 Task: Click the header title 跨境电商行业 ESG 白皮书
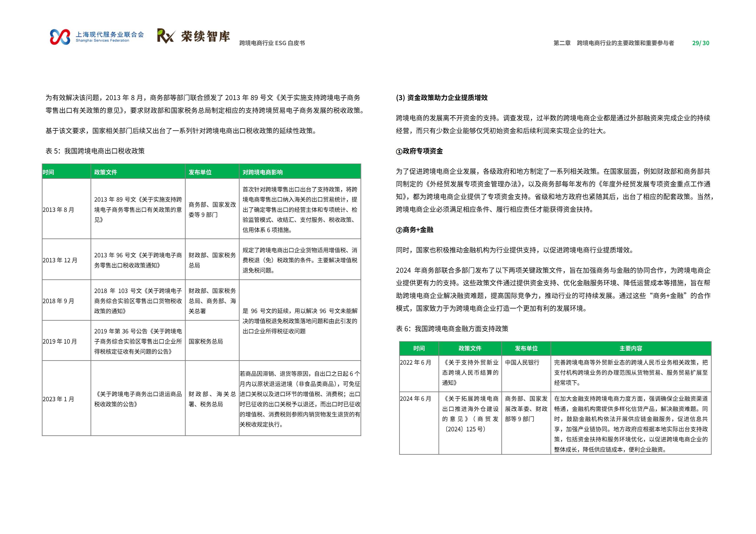(x=272, y=43)
